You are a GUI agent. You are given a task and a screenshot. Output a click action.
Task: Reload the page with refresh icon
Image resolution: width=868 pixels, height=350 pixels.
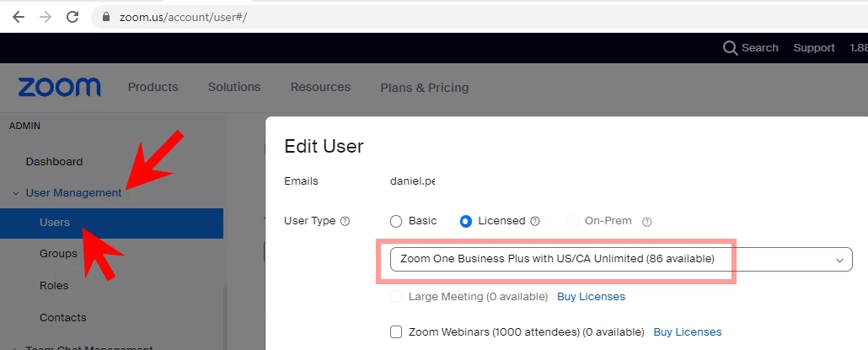click(72, 17)
